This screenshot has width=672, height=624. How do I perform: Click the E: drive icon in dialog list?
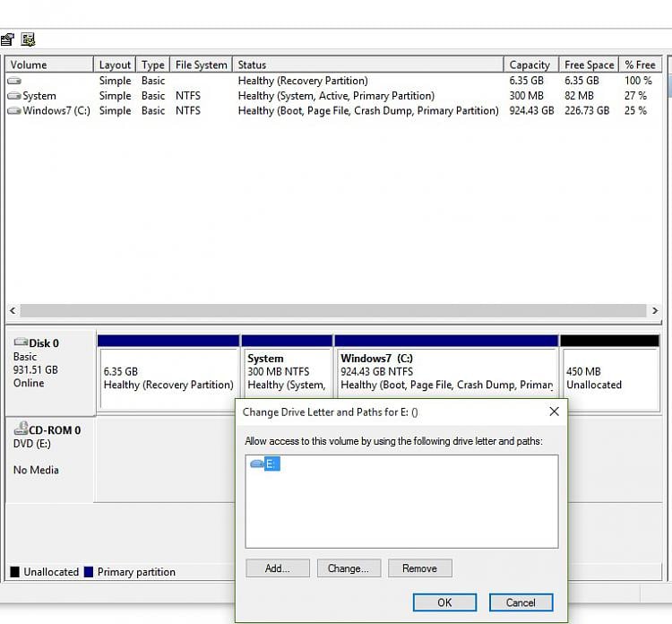(257, 464)
